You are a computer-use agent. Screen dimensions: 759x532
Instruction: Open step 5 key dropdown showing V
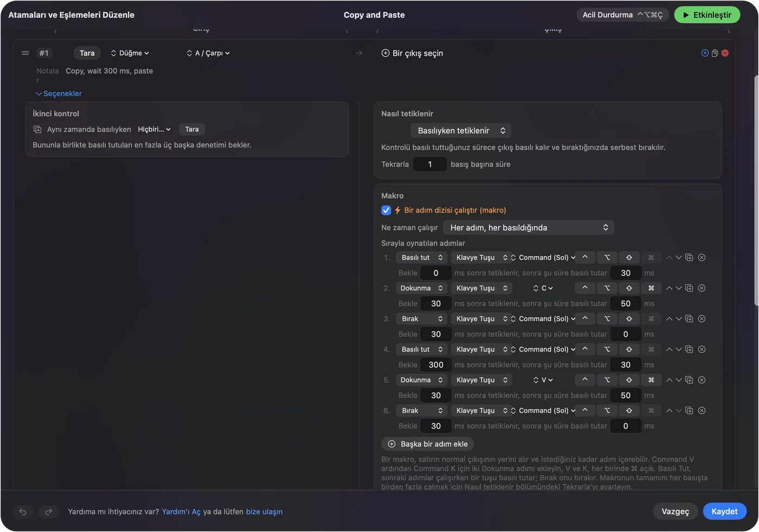tap(543, 380)
